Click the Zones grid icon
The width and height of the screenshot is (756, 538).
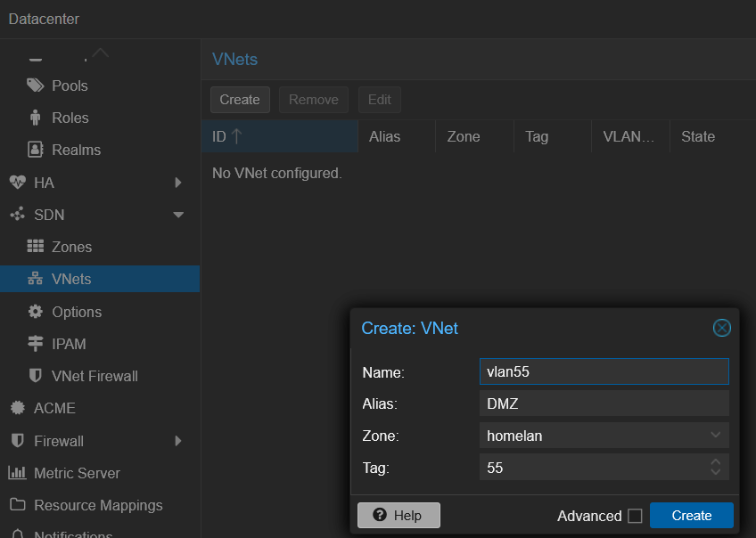(x=36, y=247)
